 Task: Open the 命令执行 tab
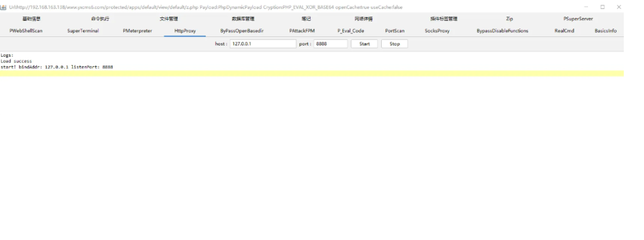pyautogui.click(x=100, y=19)
